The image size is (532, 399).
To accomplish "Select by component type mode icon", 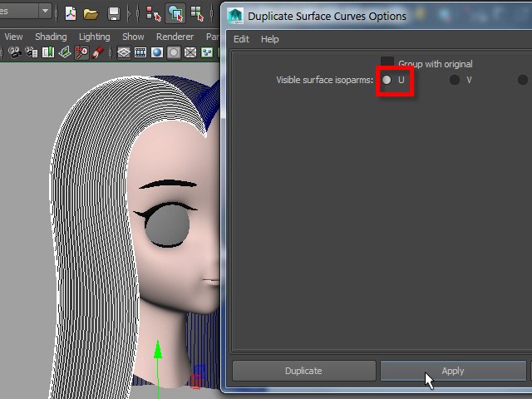I will coord(197,13).
